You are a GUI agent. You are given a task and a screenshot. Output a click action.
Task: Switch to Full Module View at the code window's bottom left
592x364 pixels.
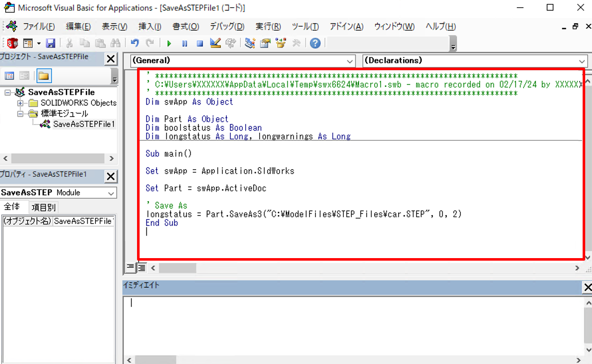click(x=141, y=267)
